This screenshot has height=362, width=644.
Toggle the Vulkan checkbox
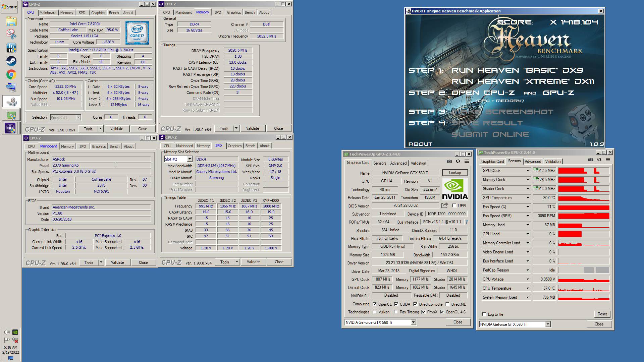click(375, 312)
